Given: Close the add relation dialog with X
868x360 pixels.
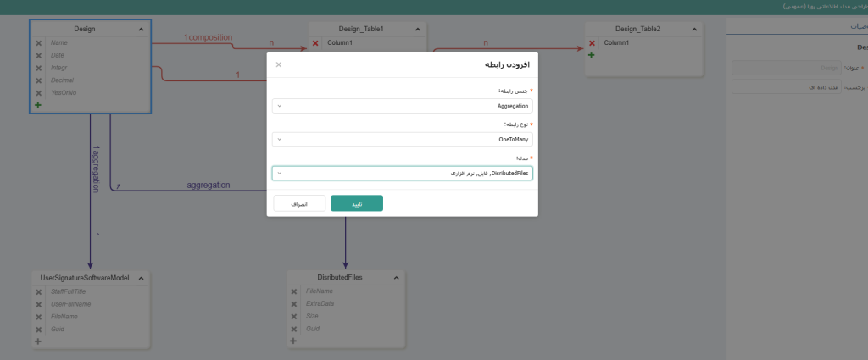Looking at the screenshot, I should (x=279, y=64).
